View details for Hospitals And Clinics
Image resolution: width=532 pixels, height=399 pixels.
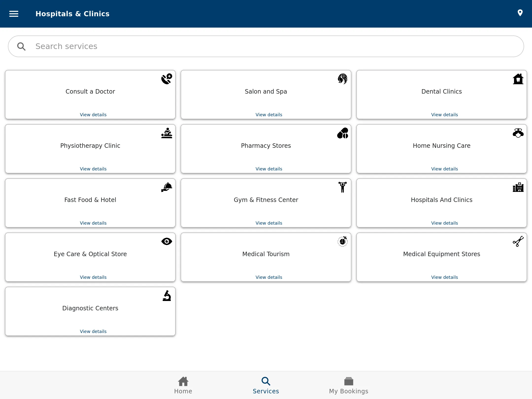point(444,223)
